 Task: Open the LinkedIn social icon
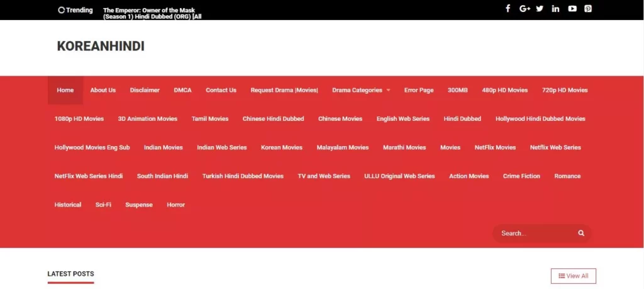point(555,9)
